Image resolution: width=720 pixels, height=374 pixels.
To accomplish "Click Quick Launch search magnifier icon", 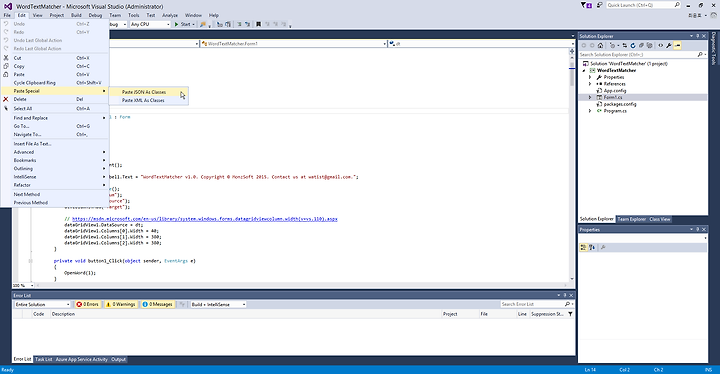I will pos(677,5).
